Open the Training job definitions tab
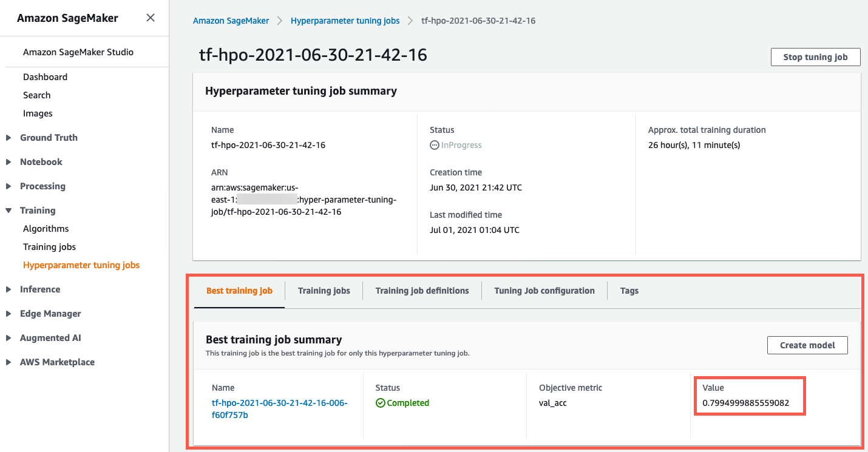 point(422,291)
